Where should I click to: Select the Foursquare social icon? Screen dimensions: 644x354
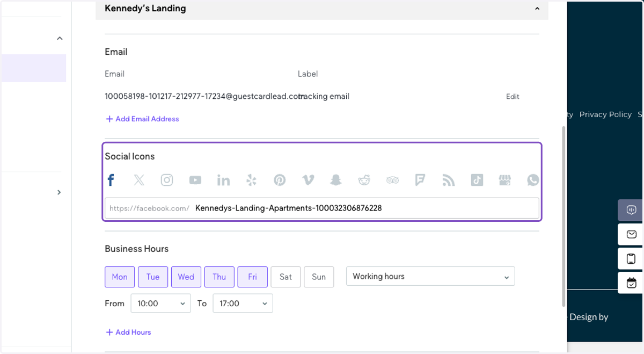[420, 180]
